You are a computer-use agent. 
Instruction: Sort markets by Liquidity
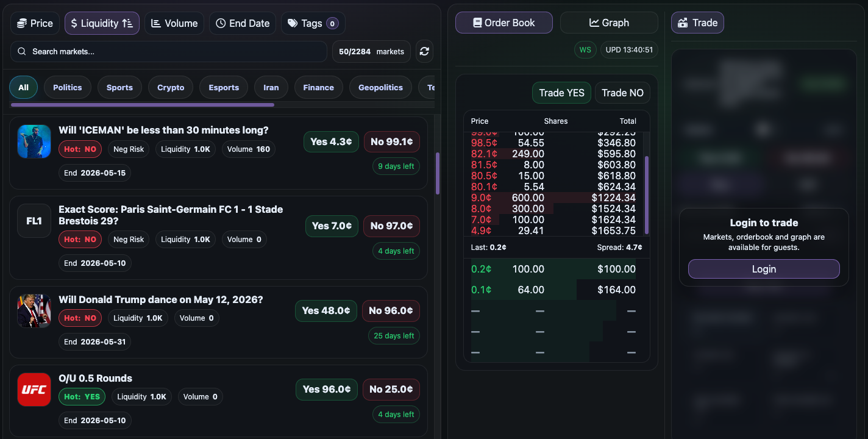(102, 23)
